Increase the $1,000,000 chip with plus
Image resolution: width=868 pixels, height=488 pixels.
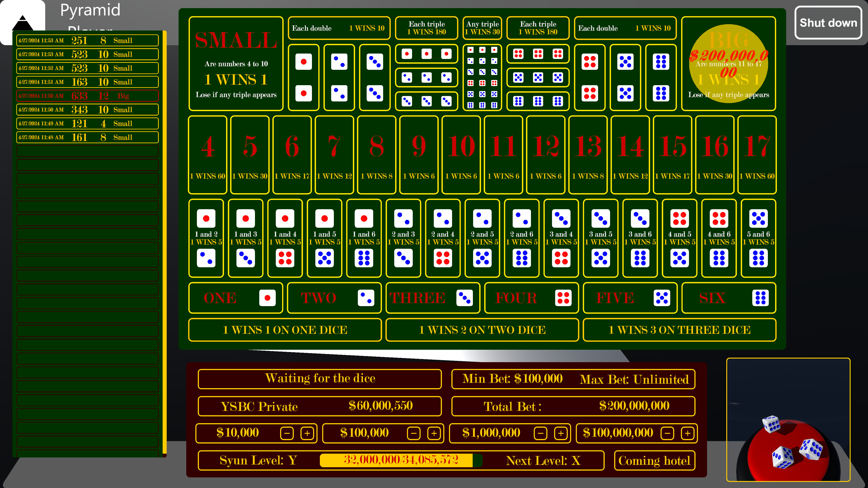click(560, 433)
